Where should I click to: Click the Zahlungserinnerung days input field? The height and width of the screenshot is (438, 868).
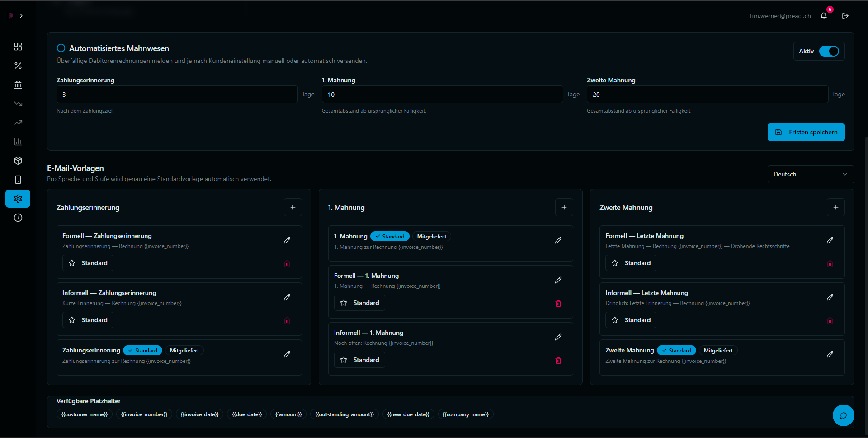[x=177, y=95]
